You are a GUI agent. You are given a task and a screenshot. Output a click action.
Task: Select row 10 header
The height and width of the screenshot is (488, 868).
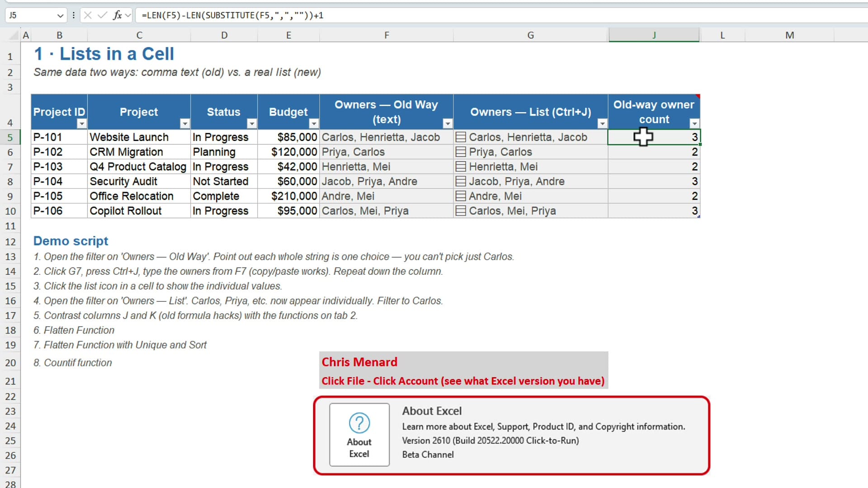[10, 211]
